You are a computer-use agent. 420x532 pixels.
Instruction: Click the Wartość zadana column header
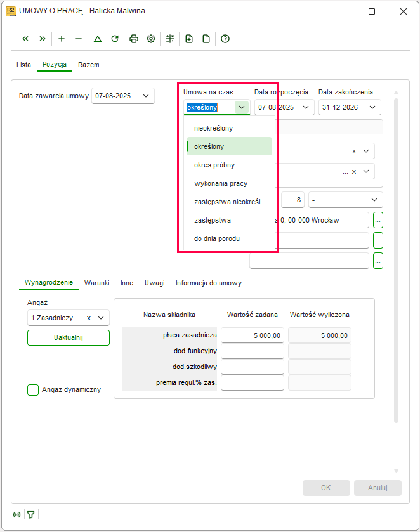click(253, 315)
